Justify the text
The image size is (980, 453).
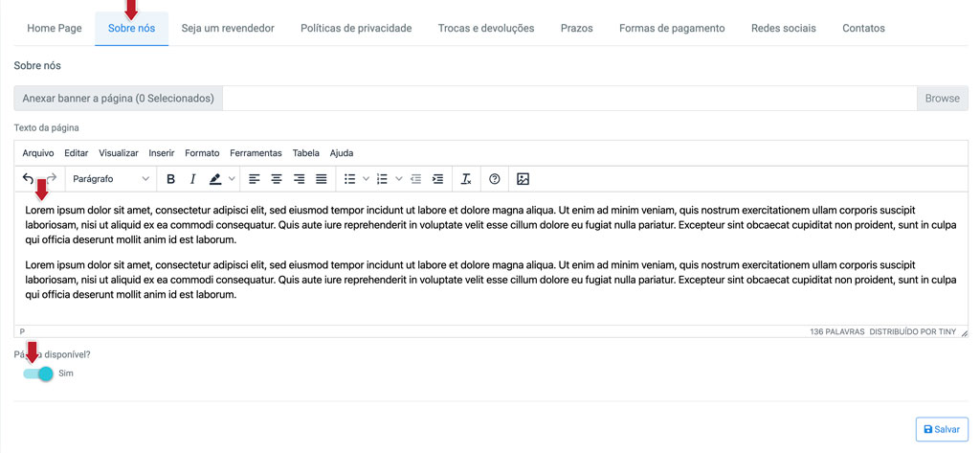322,179
